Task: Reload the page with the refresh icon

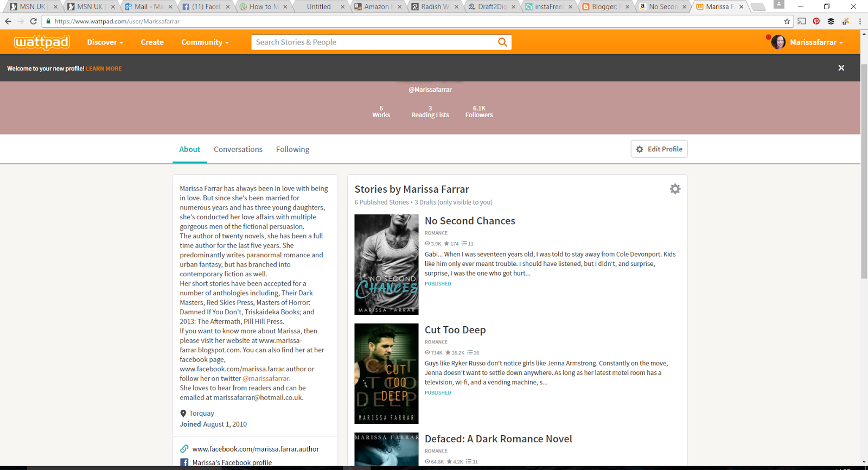Action: tap(34, 21)
